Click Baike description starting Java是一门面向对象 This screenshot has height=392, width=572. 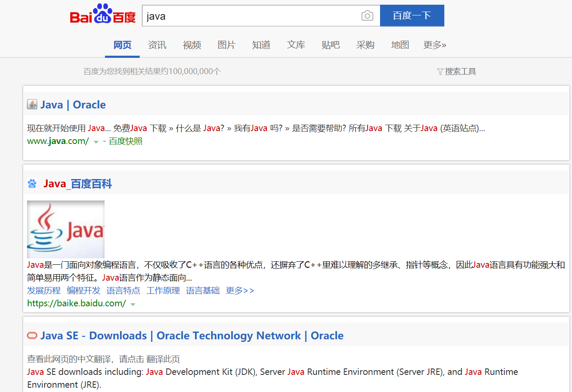point(296,271)
